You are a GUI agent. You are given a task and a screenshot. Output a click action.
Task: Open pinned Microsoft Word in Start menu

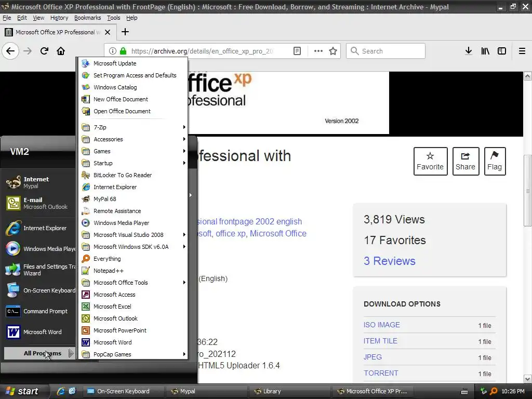point(39,332)
